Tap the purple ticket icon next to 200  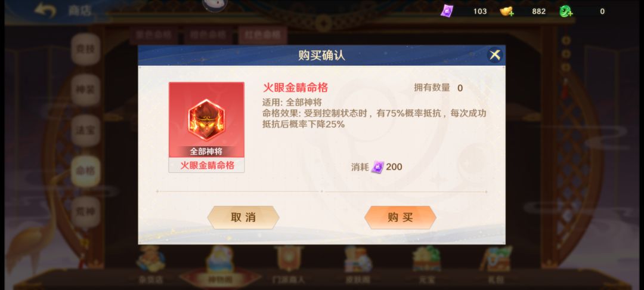pyautogui.click(x=377, y=166)
